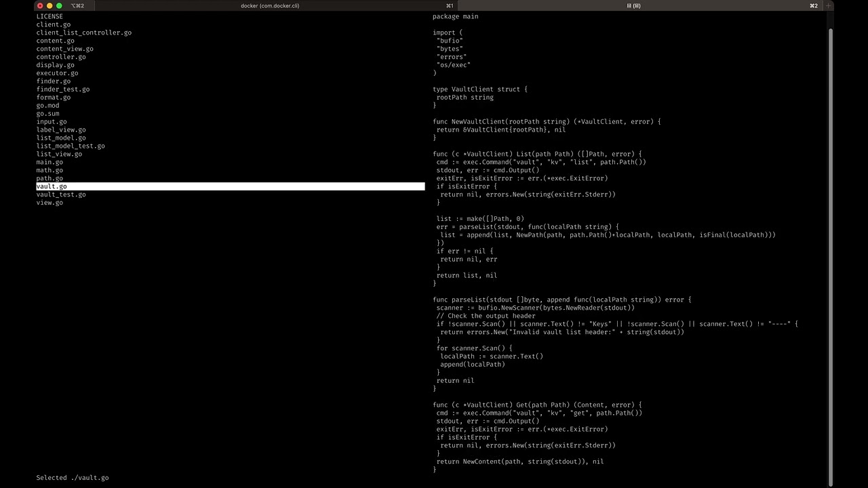Select go.sum in the file list
The height and width of the screenshot is (488, 868).
[47, 114]
